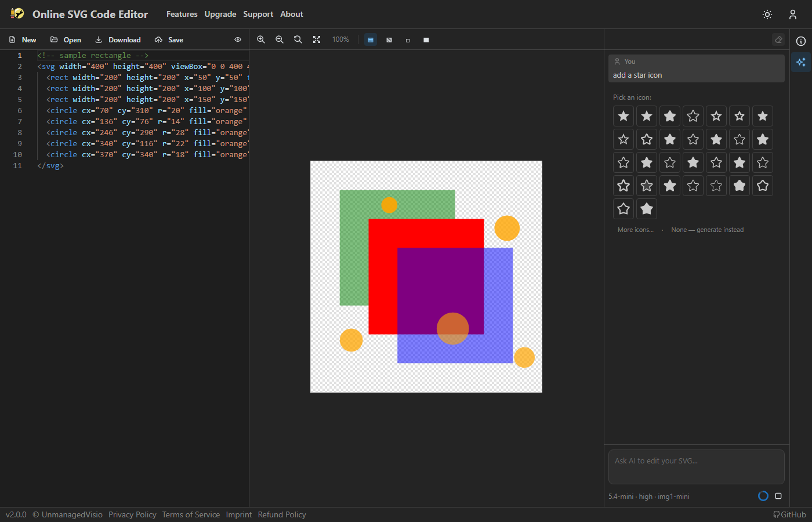
Task: Toggle the light/dark theme sun icon
Action: pos(767,14)
